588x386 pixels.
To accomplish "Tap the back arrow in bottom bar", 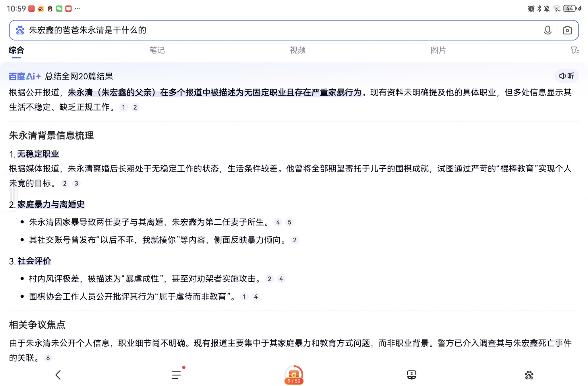I will click(x=58, y=375).
